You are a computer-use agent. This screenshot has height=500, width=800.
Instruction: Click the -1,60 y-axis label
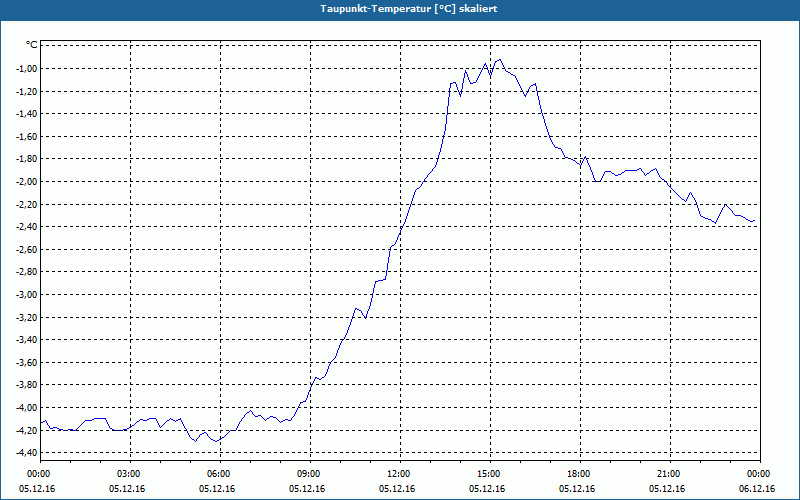(x=28, y=137)
